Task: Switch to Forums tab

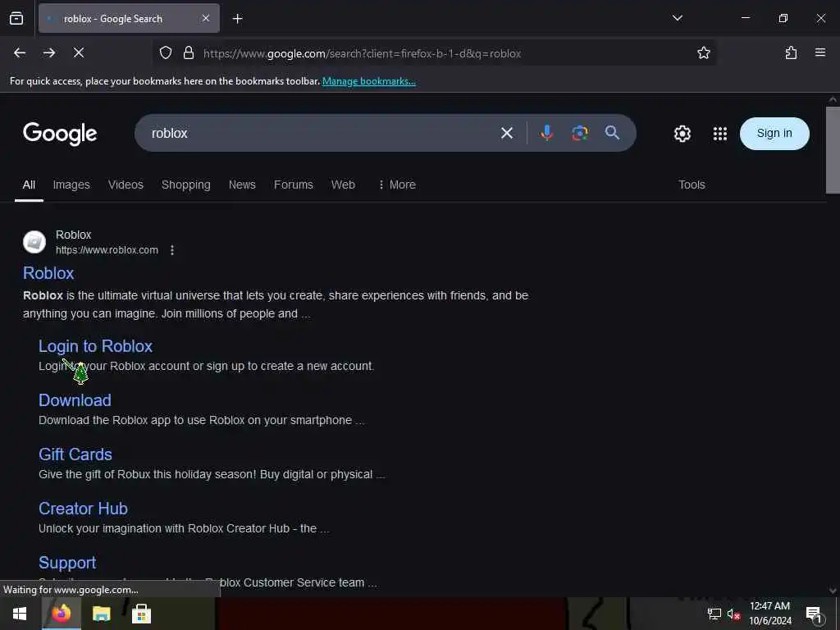Action: tap(294, 185)
